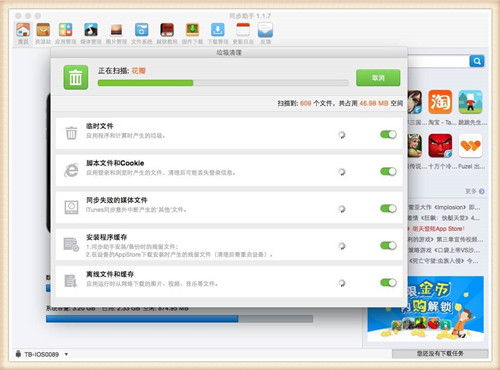
Task: Expand the TB-IOS0089 device dropdown arrow
Action: click(66, 354)
